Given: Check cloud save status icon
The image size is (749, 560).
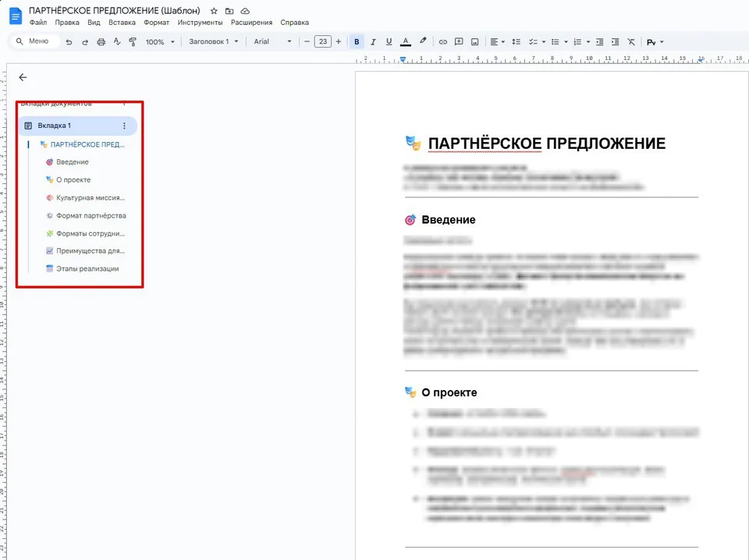Looking at the screenshot, I should [245, 10].
